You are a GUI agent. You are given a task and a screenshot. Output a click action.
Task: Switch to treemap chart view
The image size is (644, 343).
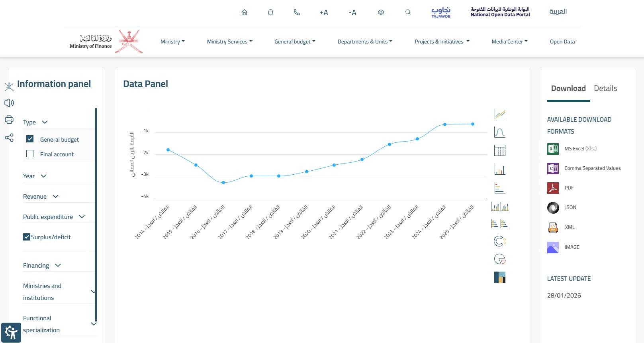click(x=500, y=277)
